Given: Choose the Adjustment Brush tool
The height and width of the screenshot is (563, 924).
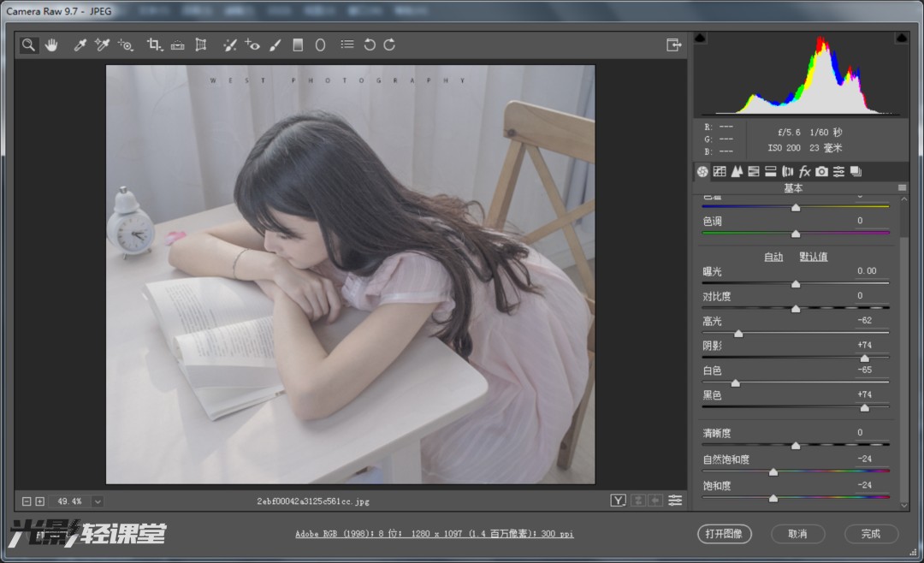Looking at the screenshot, I should [275, 45].
